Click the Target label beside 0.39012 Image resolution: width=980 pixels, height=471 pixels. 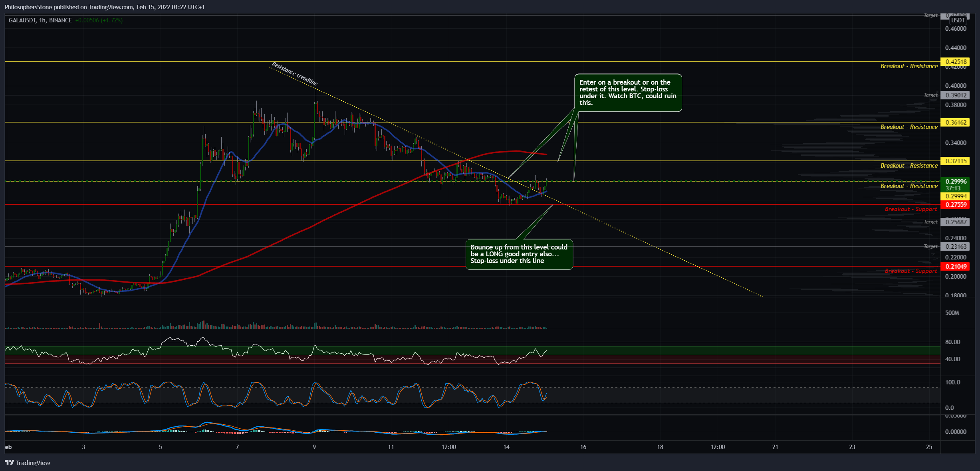coord(930,95)
